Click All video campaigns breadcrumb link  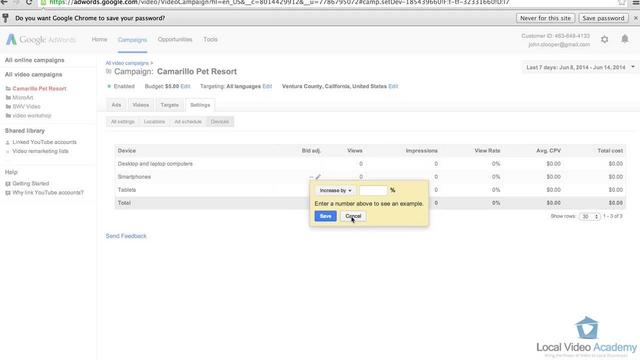[x=127, y=63]
